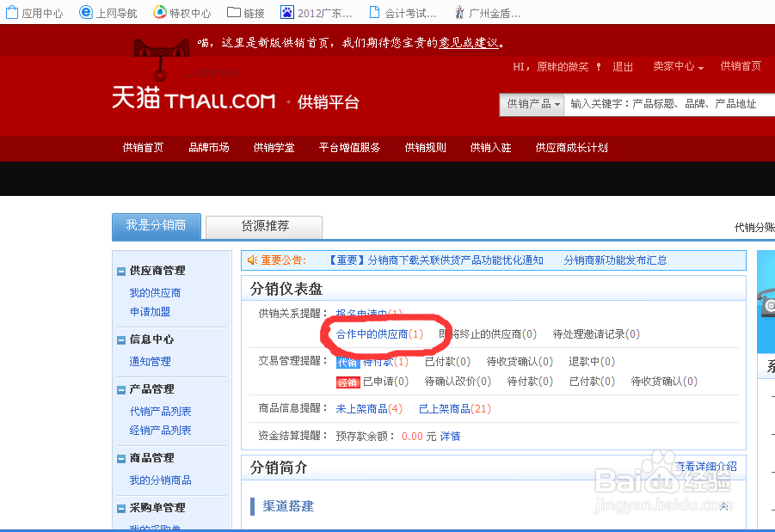
Task: Collapse the 信息中心 sidebar section
Action: (x=121, y=340)
